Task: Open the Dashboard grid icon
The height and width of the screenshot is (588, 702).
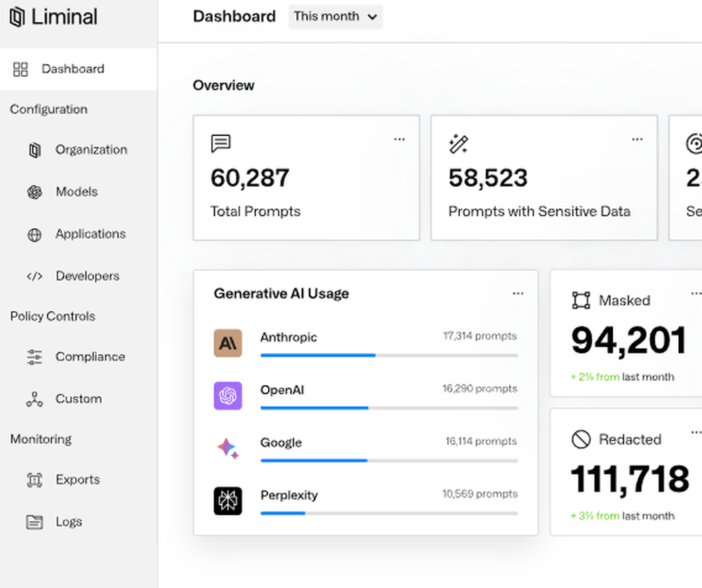Action: point(20,69)
